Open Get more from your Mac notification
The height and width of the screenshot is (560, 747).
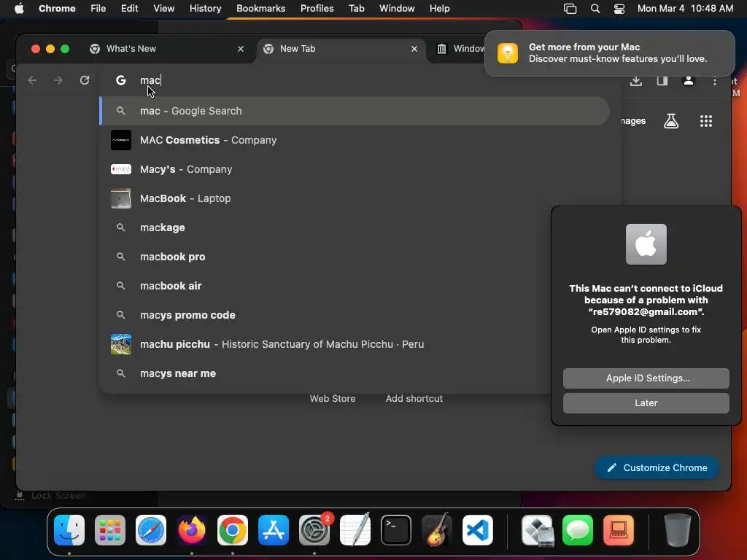pyautogui.click(x=609, y=52)
